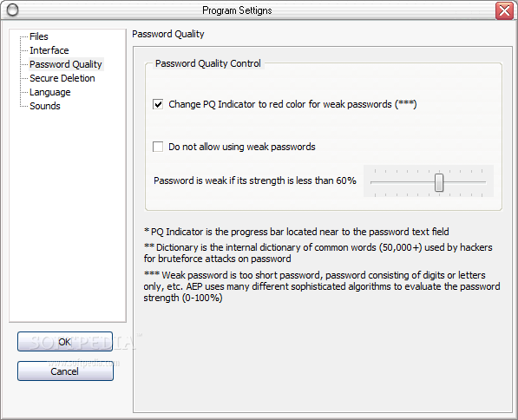518x420 pixels.
Task: Uncheck the Change PQ Indicator to red checkbox
Action: [x=158, y=104]
